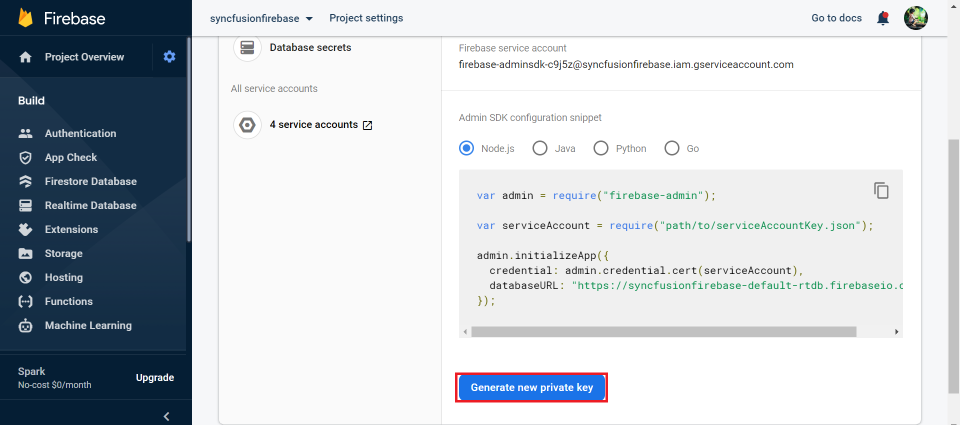Click the service accounts hexagon icon
The width and height of the screenshot is (960, 425).
[x=247, y=125]
